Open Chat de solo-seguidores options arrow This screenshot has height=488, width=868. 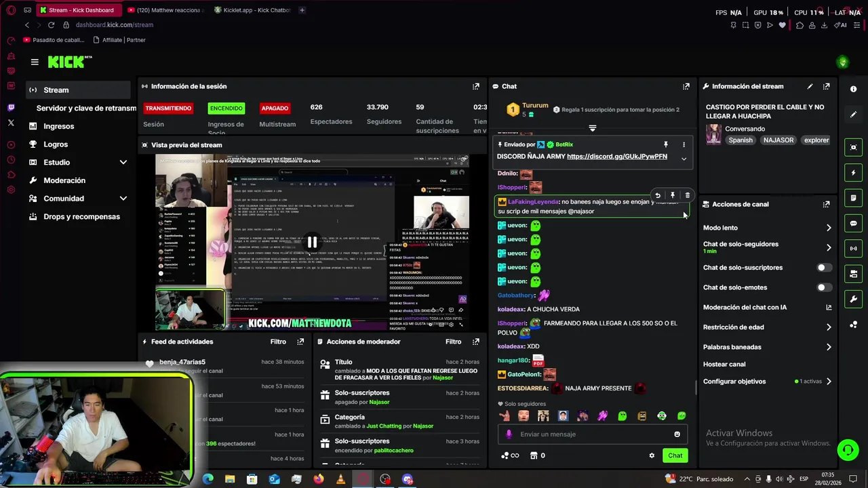[829, 247]
